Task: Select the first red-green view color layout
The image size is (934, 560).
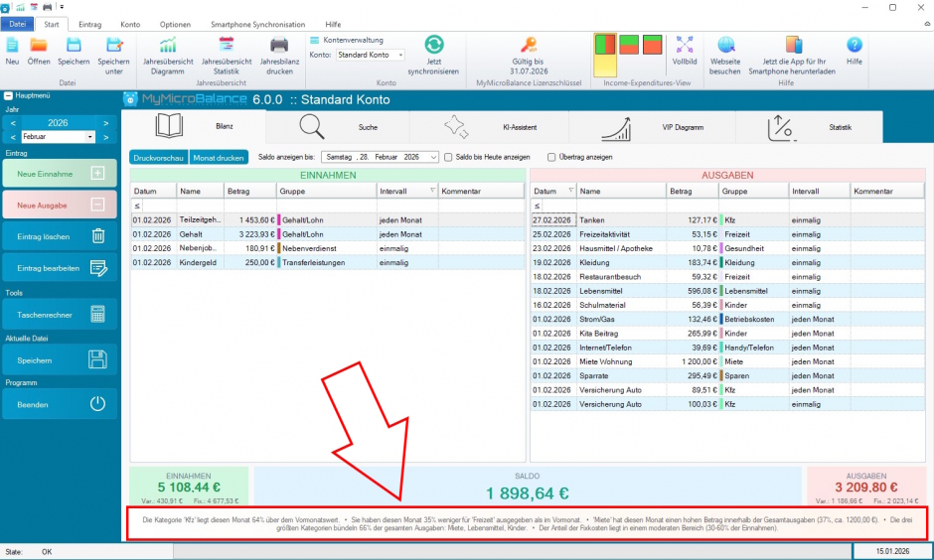Action: pyautogui.click(x=604, y=45)
